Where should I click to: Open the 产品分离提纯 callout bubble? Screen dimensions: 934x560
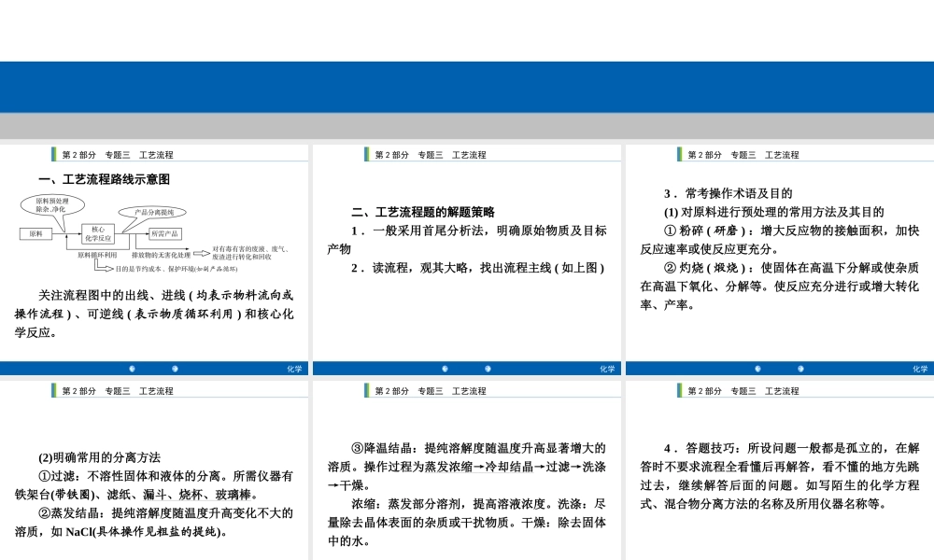click(x=153, y=212)
